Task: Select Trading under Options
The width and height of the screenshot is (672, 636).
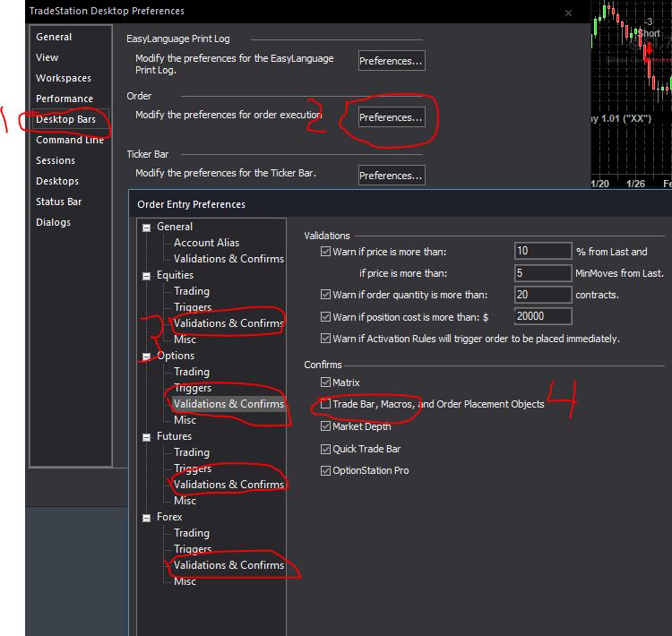Action: tap(192, 372)
